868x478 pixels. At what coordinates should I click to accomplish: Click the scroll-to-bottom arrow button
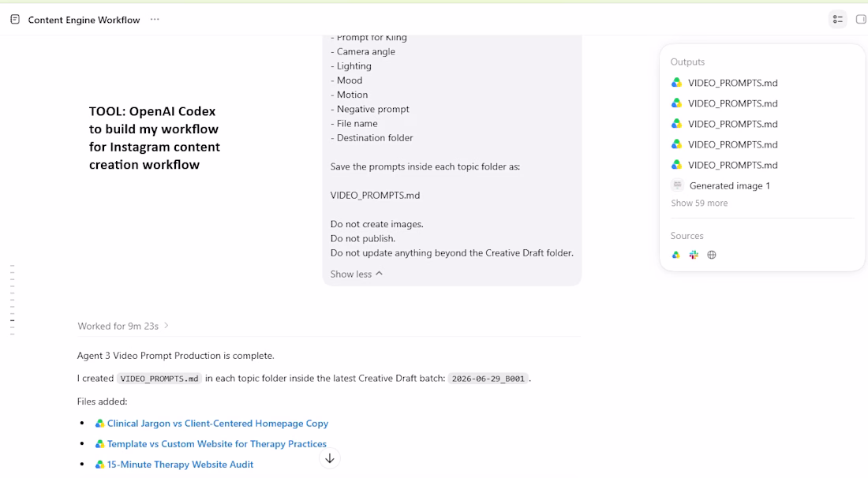[329, 458]
